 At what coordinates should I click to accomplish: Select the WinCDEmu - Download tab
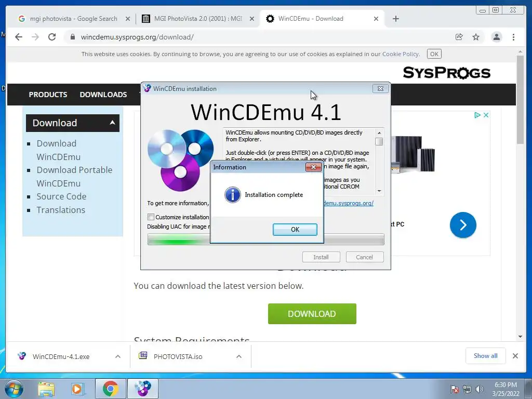pyautogui.click(x=311, y=19)
